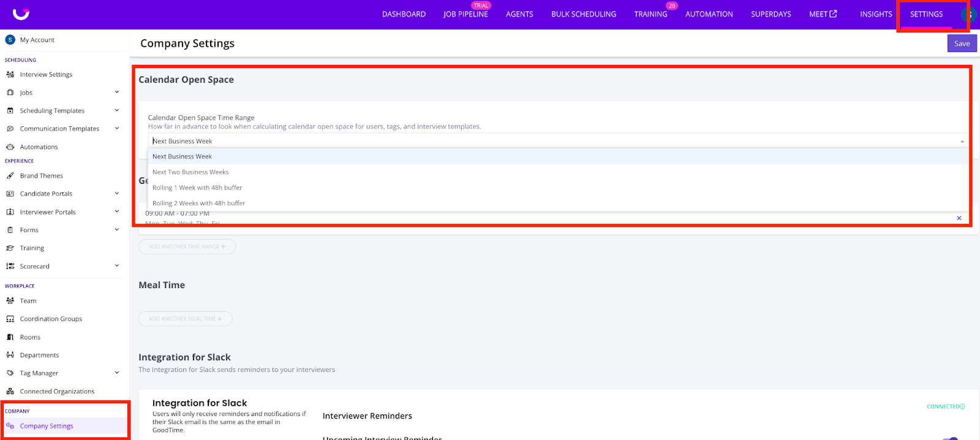Click the MEET external link icon

pyautogui.click(x=833, y=13)
